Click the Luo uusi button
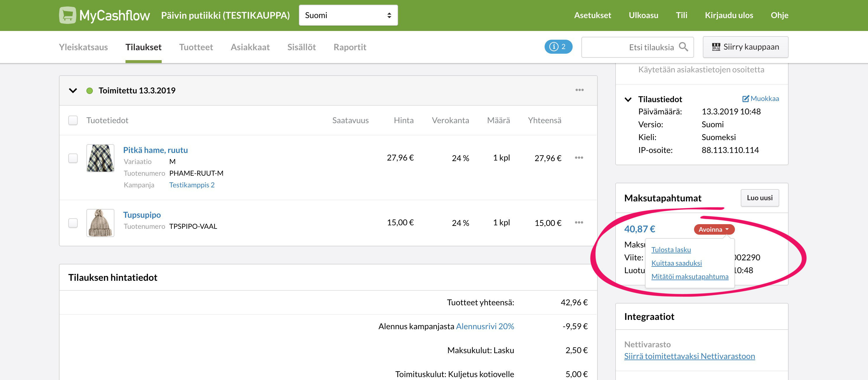 [x=759, y=198]
